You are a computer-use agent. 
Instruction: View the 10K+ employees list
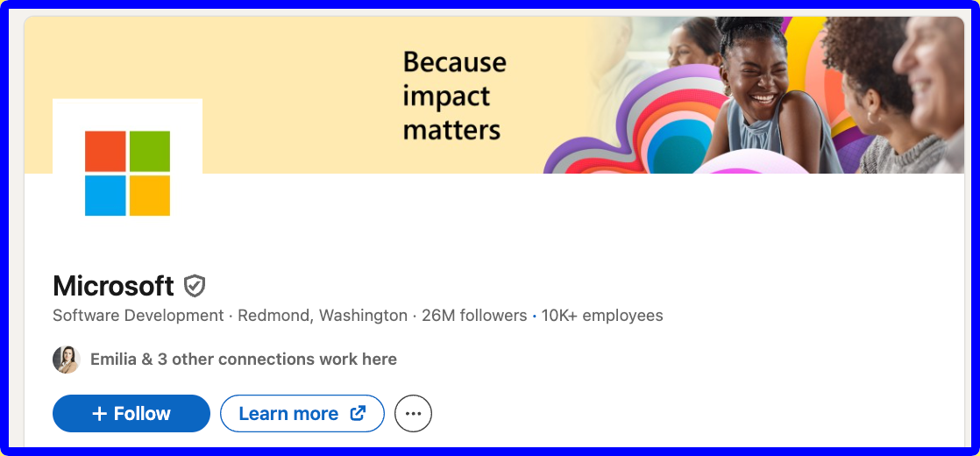tap(602, 316)
